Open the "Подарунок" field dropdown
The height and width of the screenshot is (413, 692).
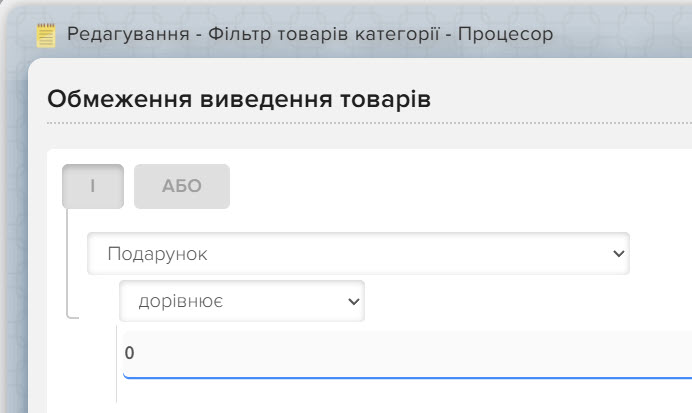(358, 254)
